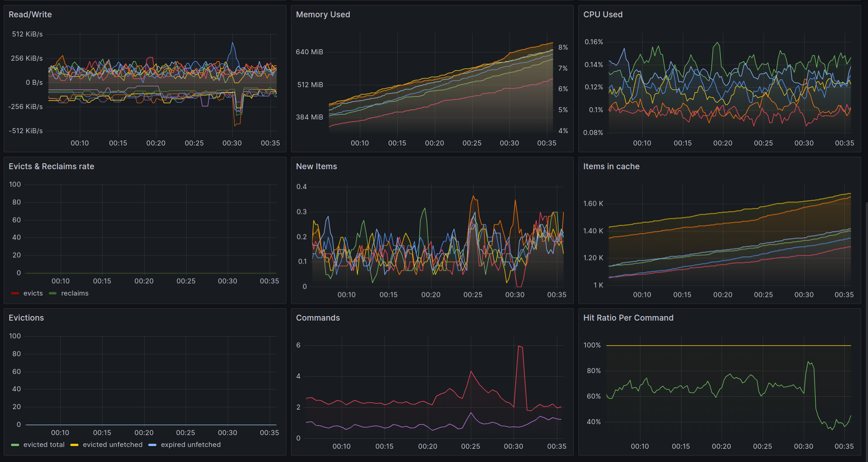Open the Memory Used panel title menu
The width and height of the screenshot is (868, 462).
[x=323, y=15]
